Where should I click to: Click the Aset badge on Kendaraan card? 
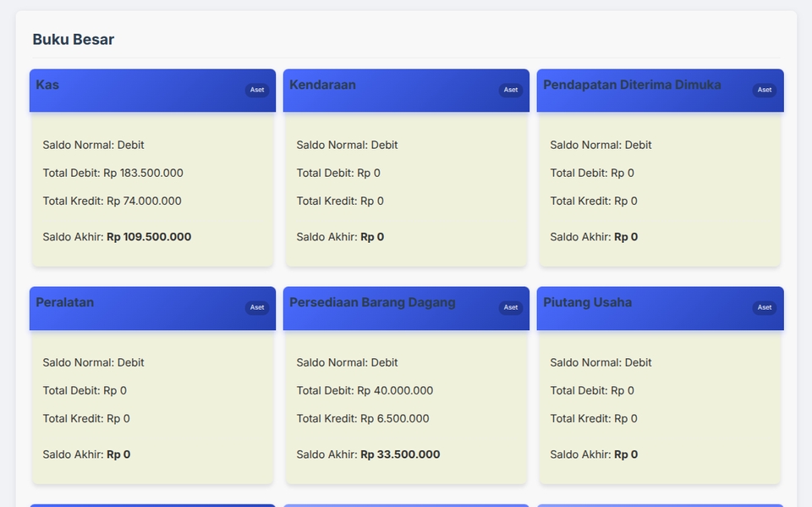(x=510, y=89)
